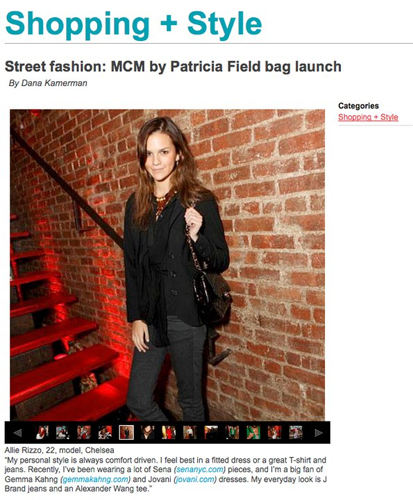View the eighth gallery thumbnail
This screenshot has width=413, height=500.
pos(190,432)
